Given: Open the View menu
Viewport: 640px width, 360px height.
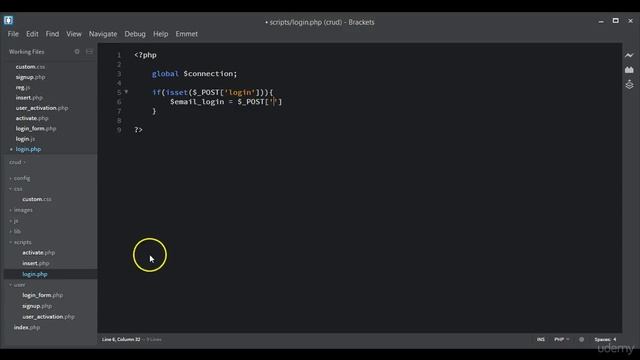Looking at the screenshot, I should coord(74,34).
